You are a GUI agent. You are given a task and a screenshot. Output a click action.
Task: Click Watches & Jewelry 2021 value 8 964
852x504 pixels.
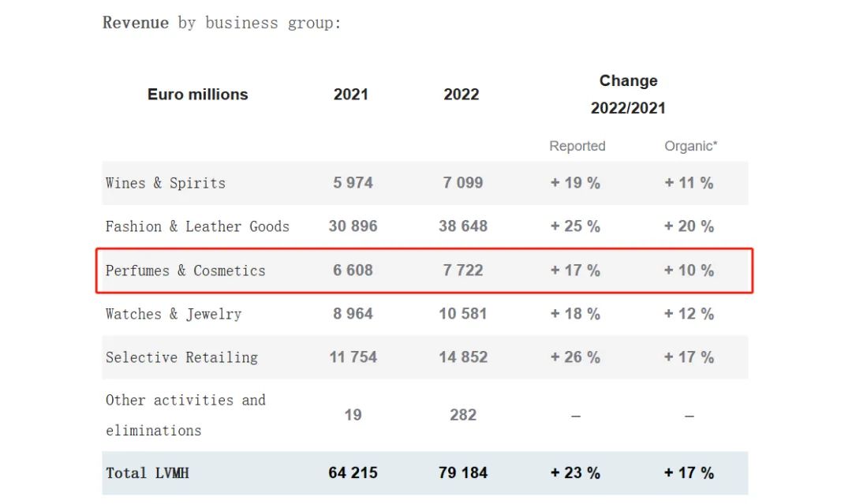pos(353,314)
